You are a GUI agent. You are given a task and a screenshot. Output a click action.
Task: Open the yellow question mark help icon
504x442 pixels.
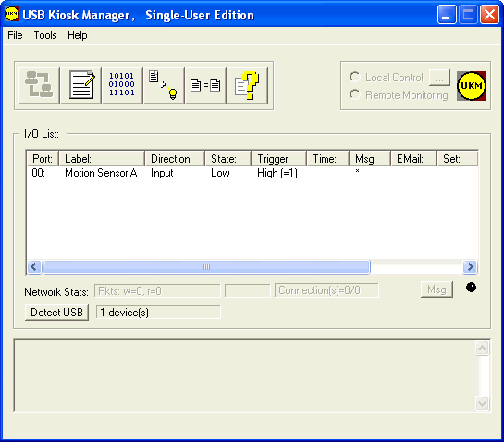coord(247,85)
